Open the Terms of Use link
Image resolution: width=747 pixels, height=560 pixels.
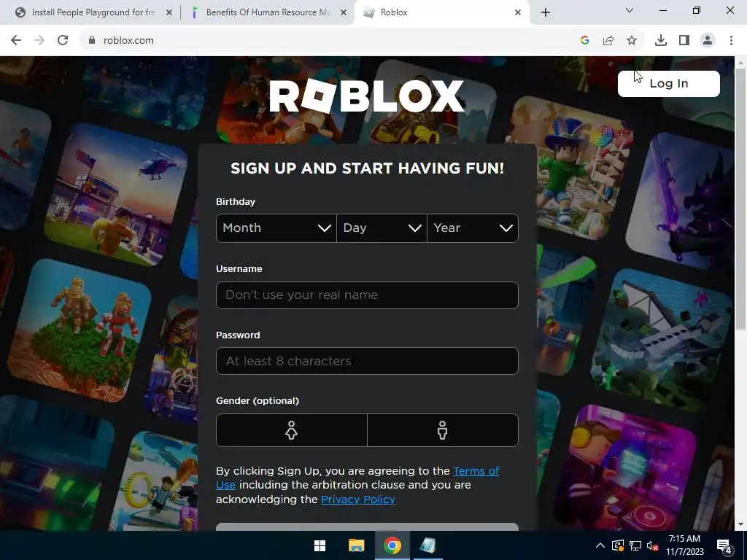coord(476,471)
